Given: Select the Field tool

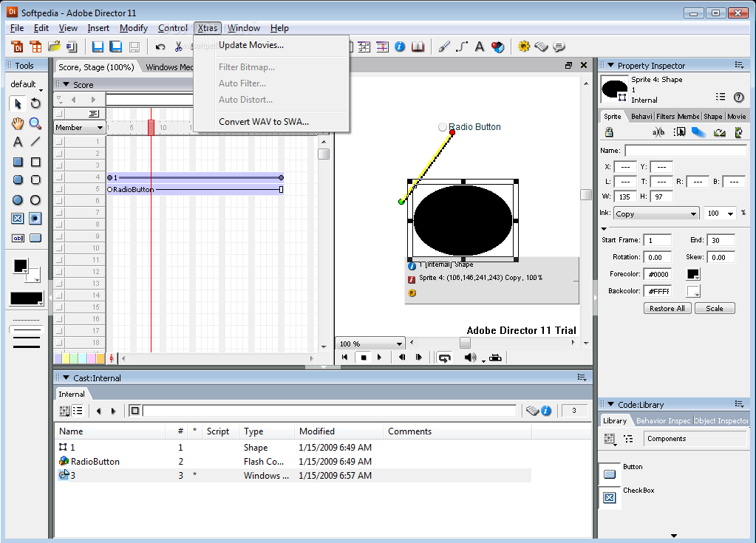Looking at the screenshot, I should (18, 238).
